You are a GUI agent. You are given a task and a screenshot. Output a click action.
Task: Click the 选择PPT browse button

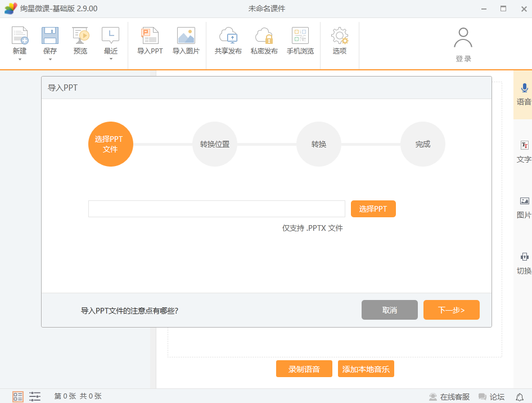click(373, 209)
